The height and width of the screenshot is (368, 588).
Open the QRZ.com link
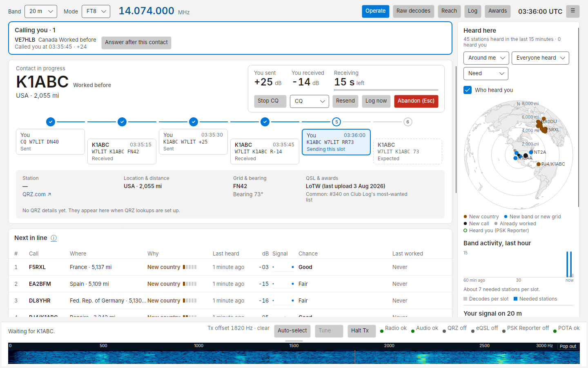click(37, 195)
